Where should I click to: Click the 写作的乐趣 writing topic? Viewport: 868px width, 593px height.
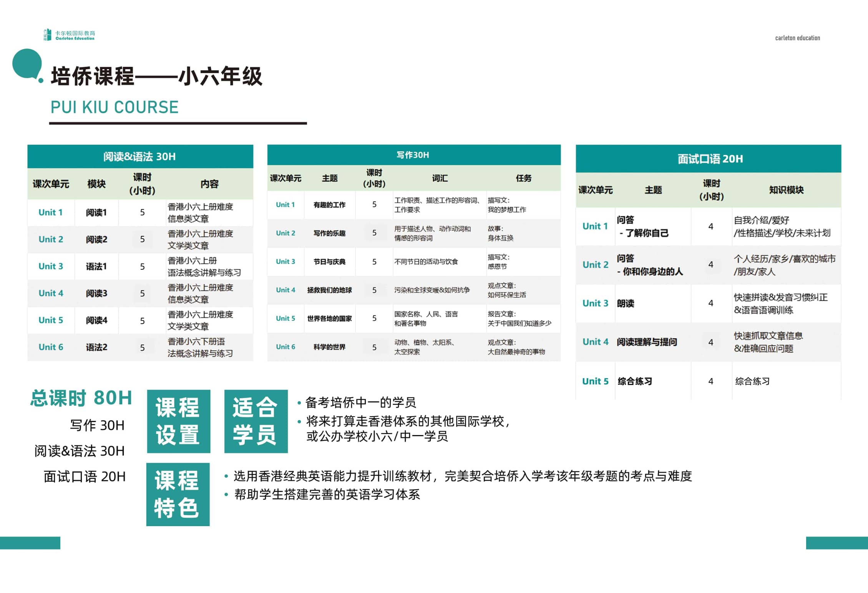(x=329, y=233)
